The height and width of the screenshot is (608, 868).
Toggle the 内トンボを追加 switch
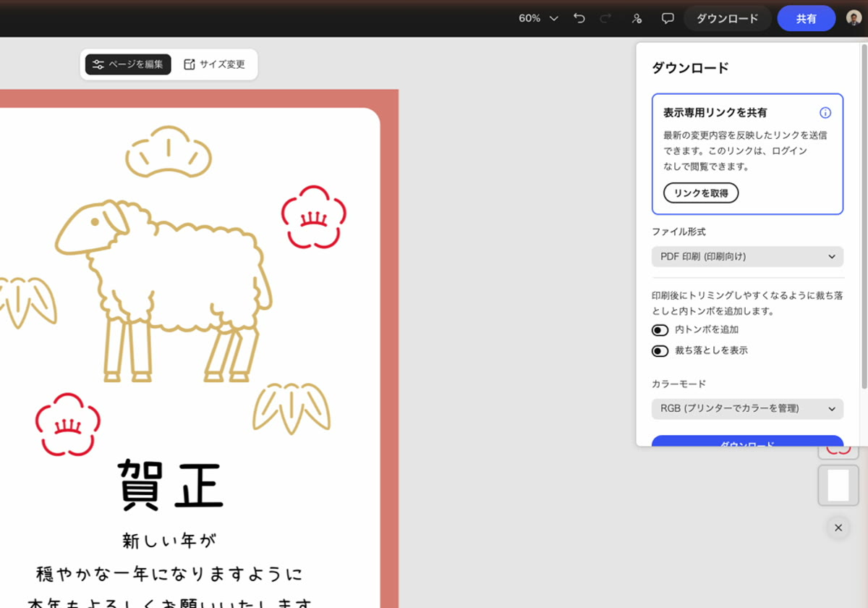coord(660,330)
